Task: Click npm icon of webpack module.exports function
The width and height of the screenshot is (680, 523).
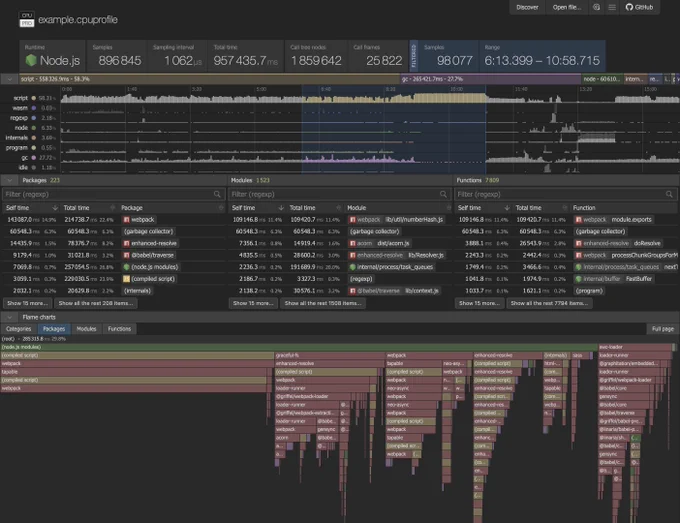Action: pos(579,220)
